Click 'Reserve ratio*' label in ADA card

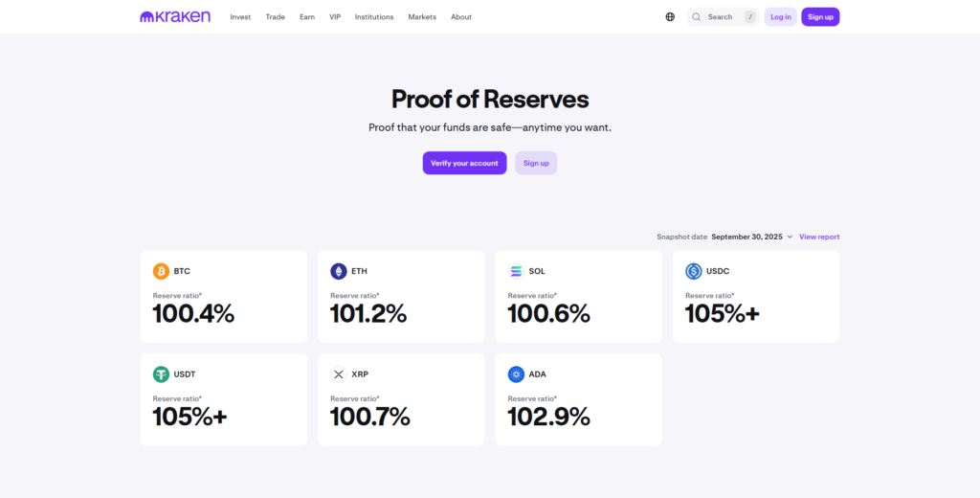tap(532, 398)
